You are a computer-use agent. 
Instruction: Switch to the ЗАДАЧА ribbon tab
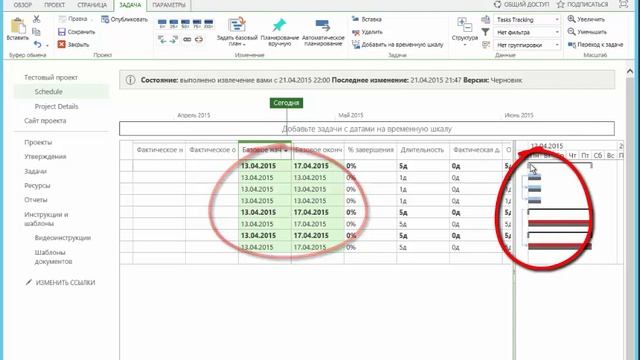(x=130, y=5)
